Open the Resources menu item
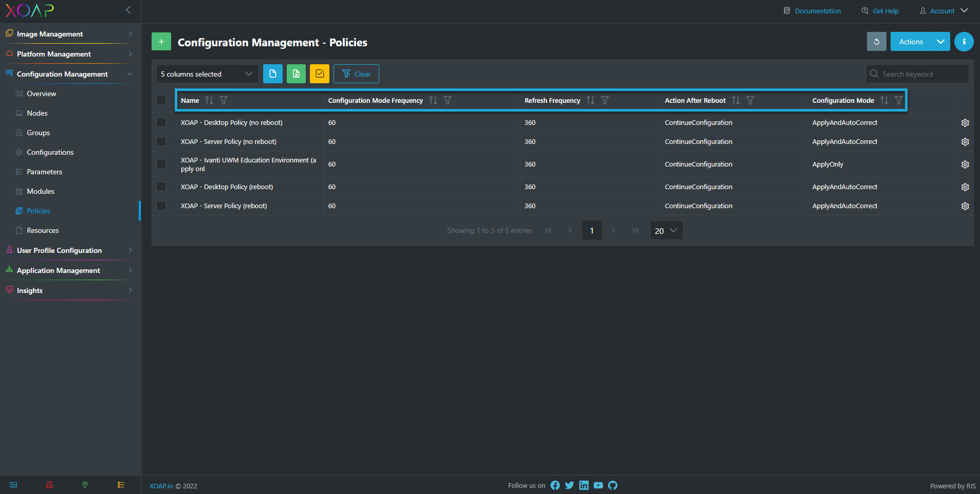 click(43, 230)
